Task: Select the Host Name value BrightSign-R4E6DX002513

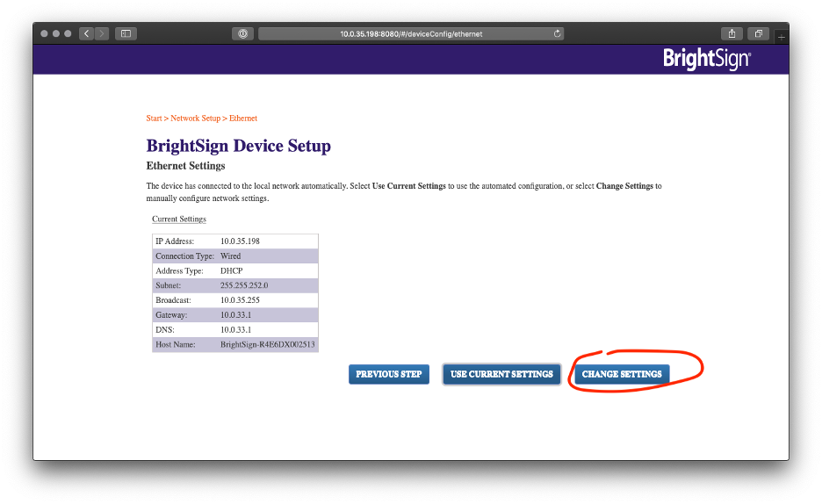Action: (268, 344)
